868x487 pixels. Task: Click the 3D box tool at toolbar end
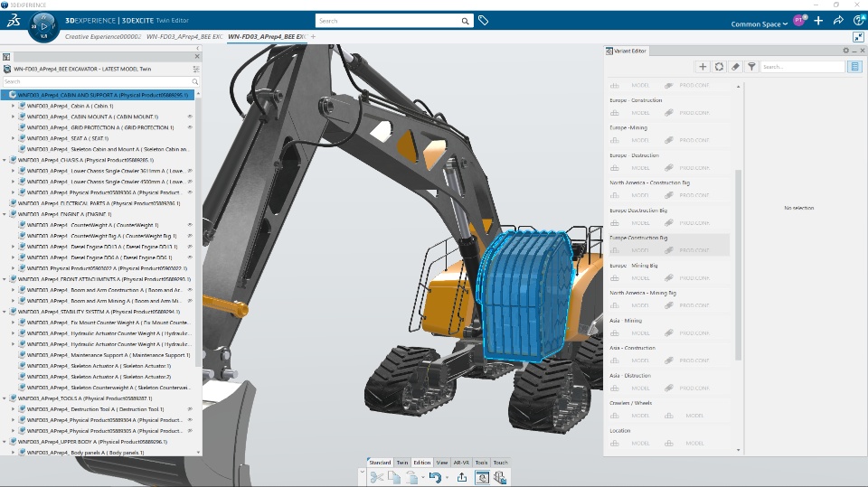[x=500, y=477]
